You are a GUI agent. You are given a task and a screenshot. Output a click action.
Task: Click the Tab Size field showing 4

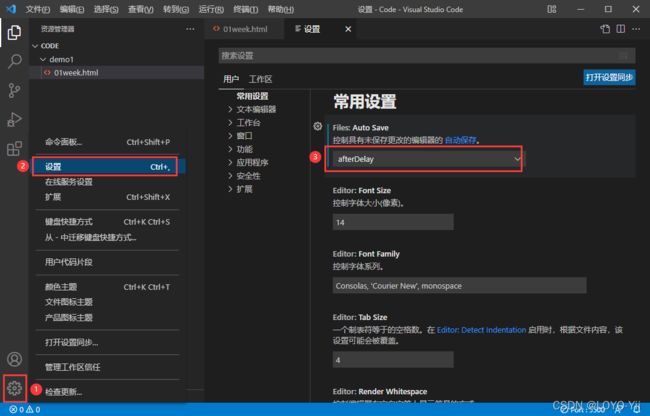393,360
